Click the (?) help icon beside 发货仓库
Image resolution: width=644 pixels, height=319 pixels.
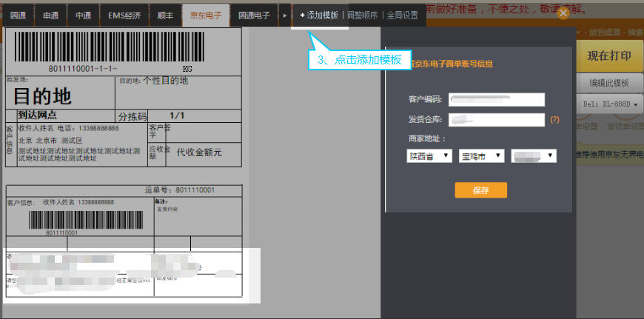click(554, 120)
